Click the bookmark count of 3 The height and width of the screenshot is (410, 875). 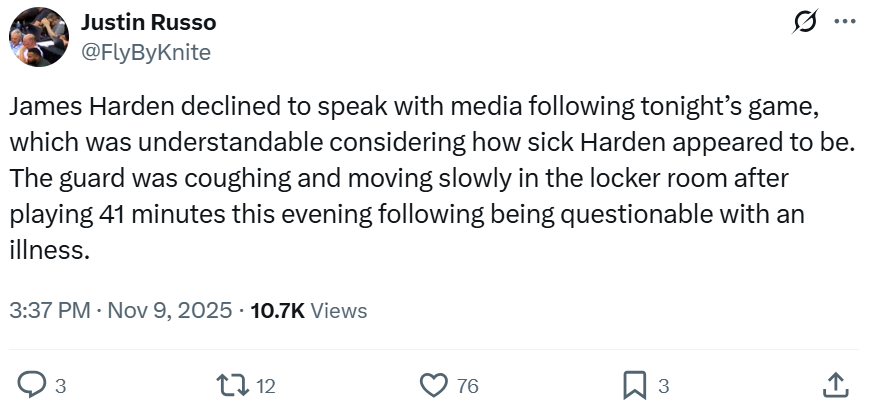pyautogui.click(x=663, y=385)
